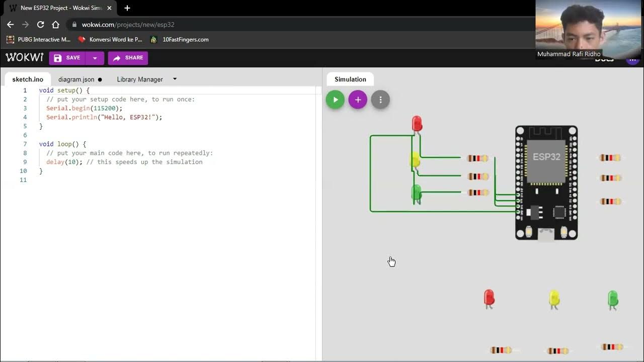
Task: Go to browser home page
Action: coord(55,24)
